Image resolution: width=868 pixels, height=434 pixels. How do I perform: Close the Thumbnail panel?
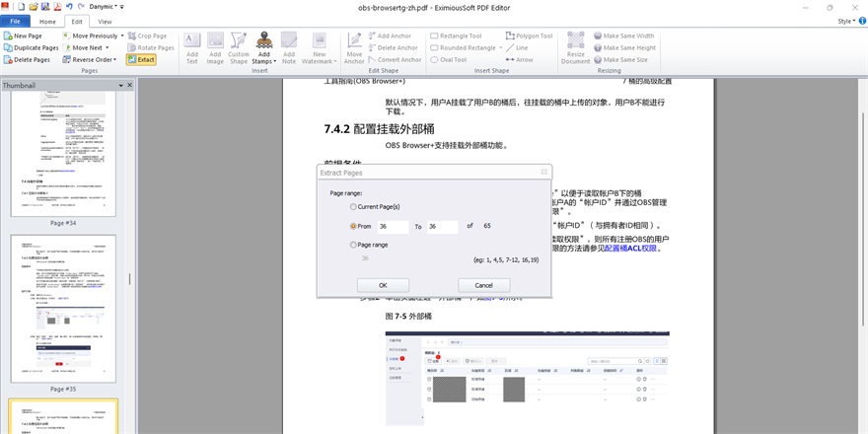point(130,85)
